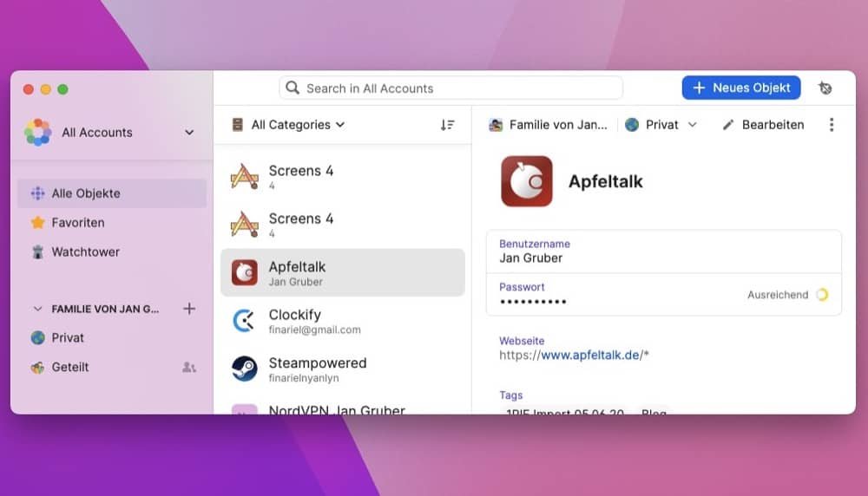Click the magnifying glass search icon
Viewport: 868px width, 496px height.
click(293, 88)
